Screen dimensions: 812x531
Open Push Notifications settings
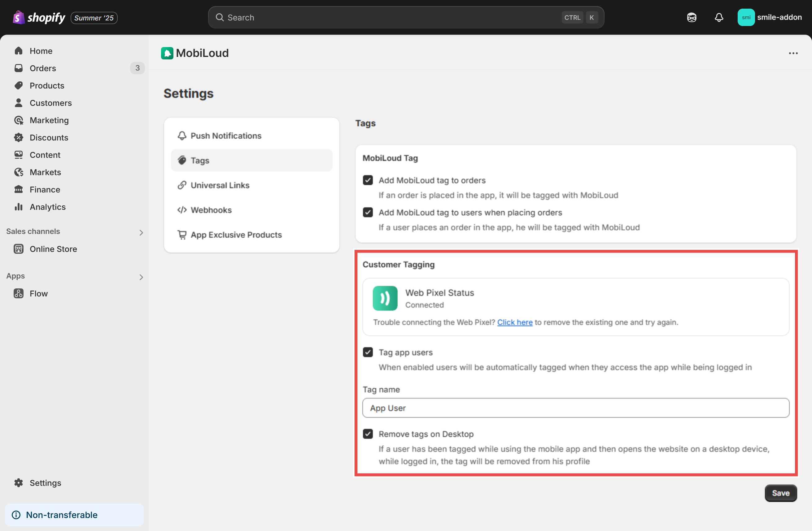pyautogui.click(x=251, y=136)
